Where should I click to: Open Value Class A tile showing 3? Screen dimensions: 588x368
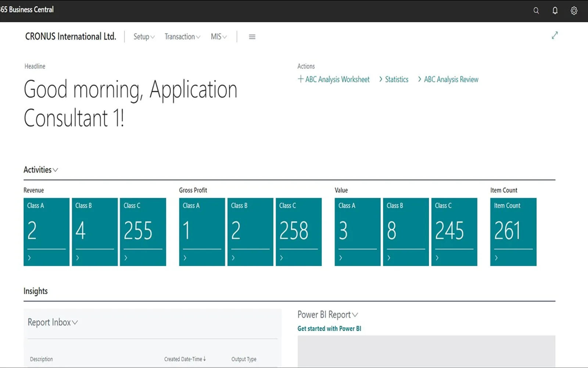(x=358, y=232)
